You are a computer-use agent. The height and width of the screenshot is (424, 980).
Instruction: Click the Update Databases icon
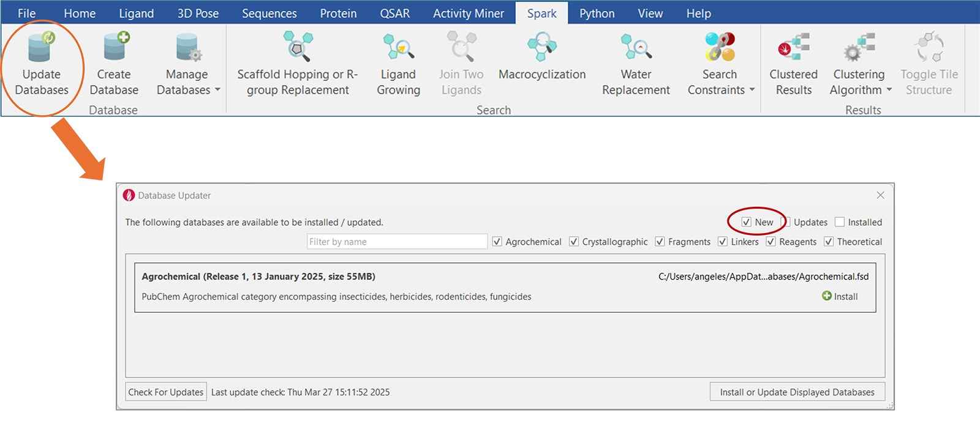tap(41, 47)
